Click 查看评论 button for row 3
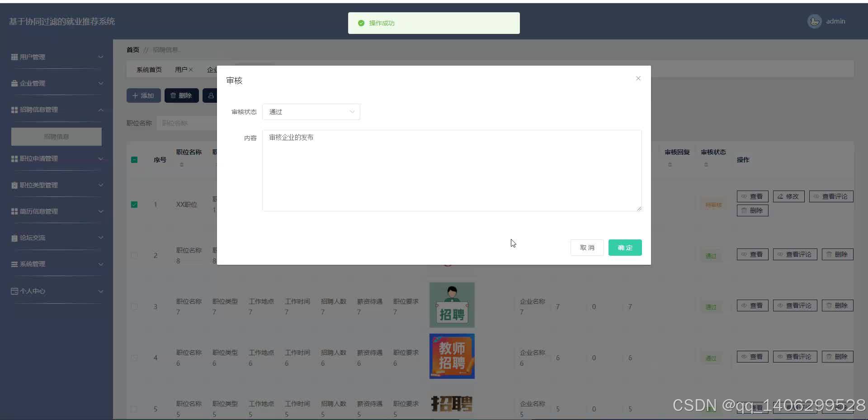This screenshot has width=868, height=420. [795, 305]
